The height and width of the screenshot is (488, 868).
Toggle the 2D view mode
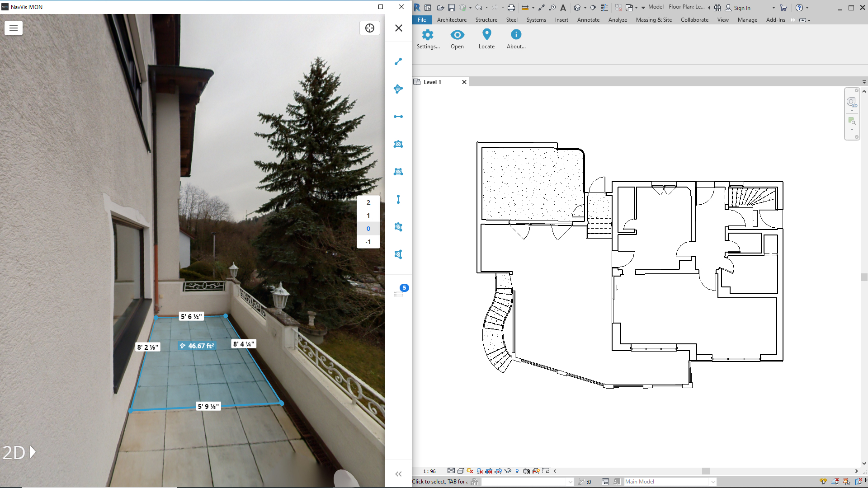(19, 452)
